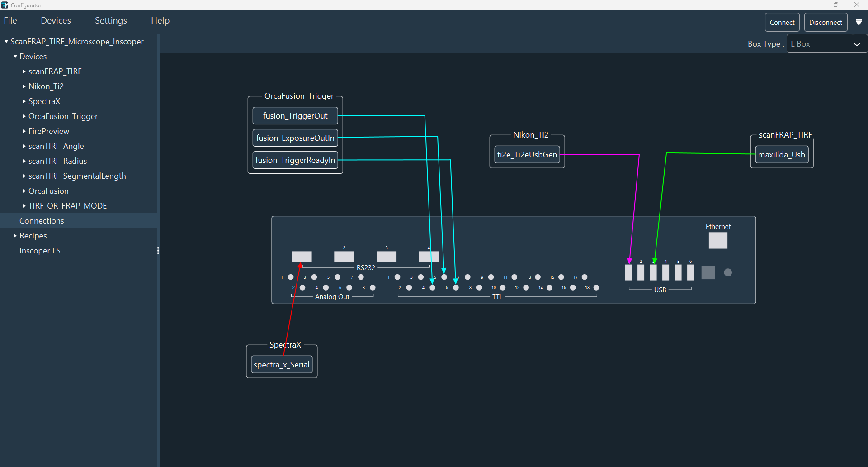This screenshot has height=467, width=868.
Task: Click USB port 2 on the device box
Action: 640,272
